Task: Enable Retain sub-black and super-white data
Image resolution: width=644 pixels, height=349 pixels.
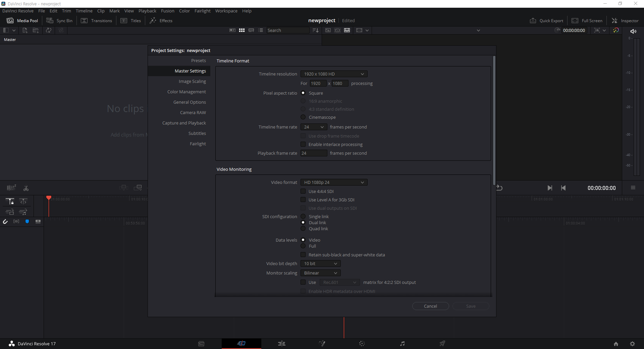Action: (303, 255)
